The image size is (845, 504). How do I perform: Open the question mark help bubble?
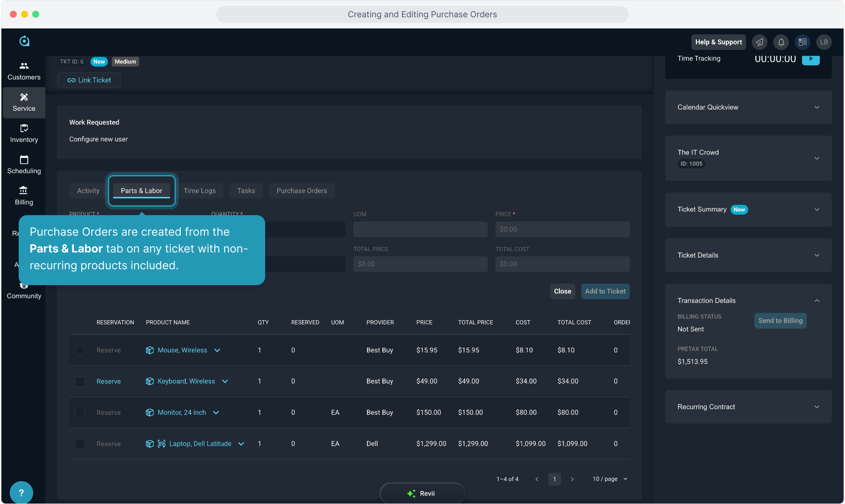click(21, 492)
